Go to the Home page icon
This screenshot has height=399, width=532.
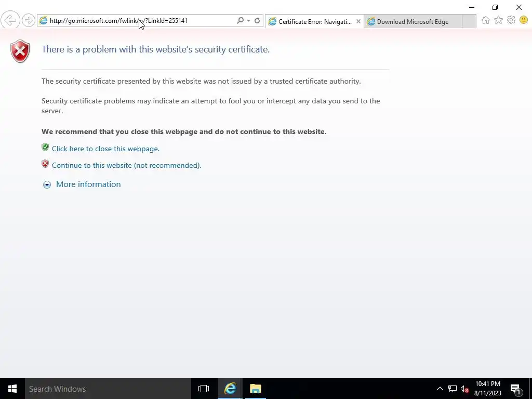[x=486, y=20]
